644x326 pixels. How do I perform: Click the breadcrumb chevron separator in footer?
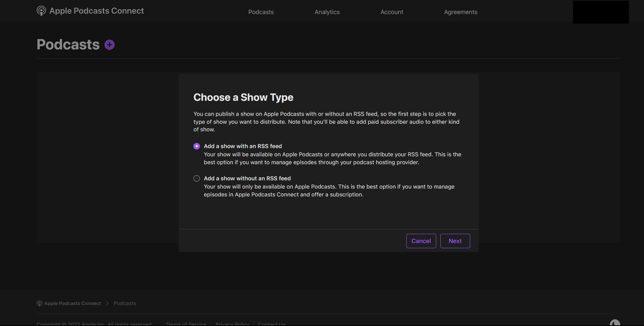[107, 303]
